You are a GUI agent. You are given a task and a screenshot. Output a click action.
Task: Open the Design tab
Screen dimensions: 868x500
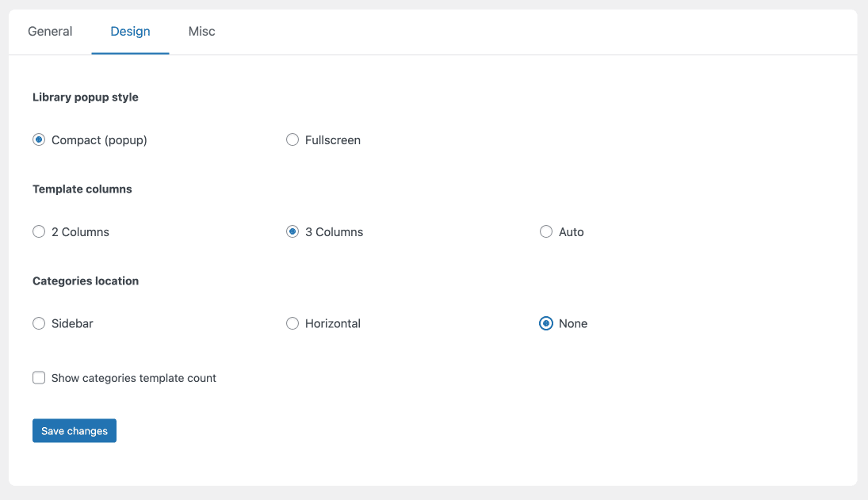(x=130, y=32)
